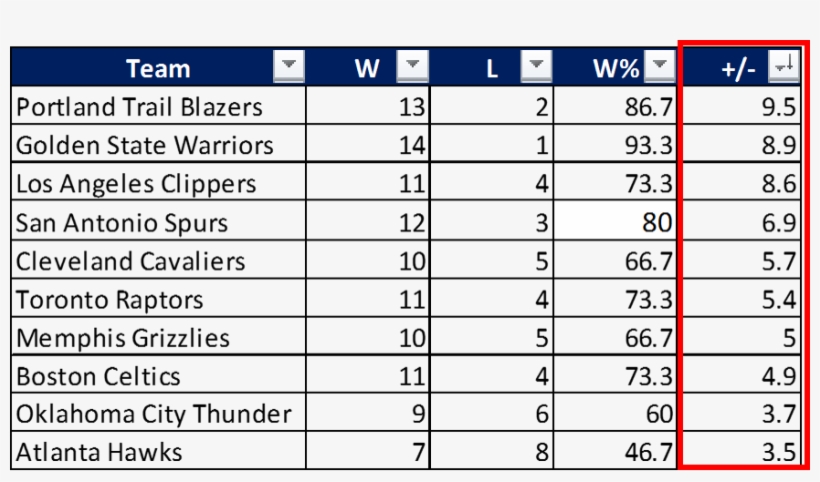Open the Team column filter dropdown
The image size is (820, 482).
click(288, 67)
